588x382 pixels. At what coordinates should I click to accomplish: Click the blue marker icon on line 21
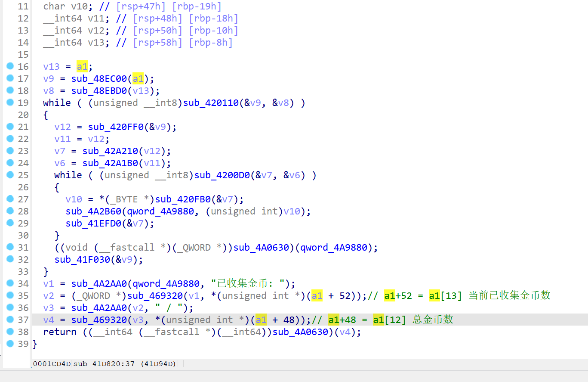point(10,127)
